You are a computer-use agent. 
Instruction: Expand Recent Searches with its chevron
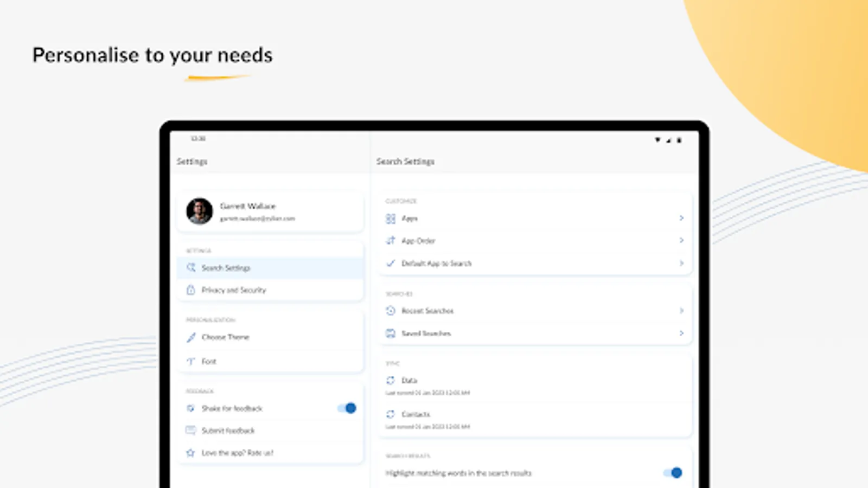coord(681,311)
